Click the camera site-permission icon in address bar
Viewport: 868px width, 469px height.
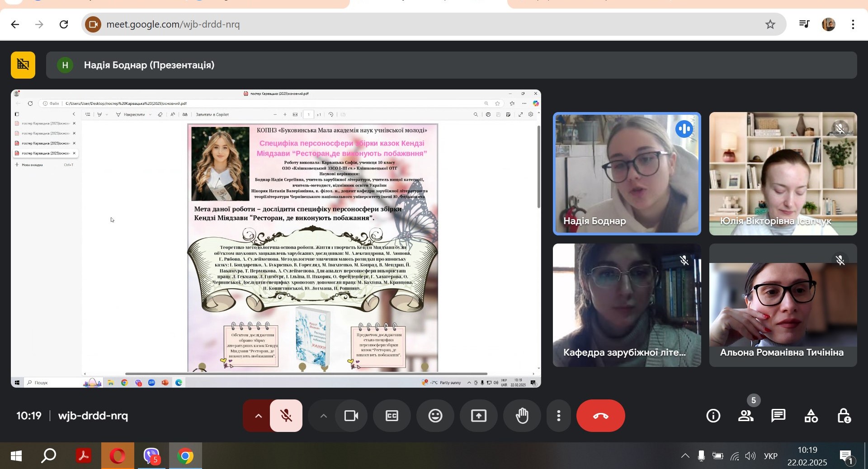coord(93,24)
